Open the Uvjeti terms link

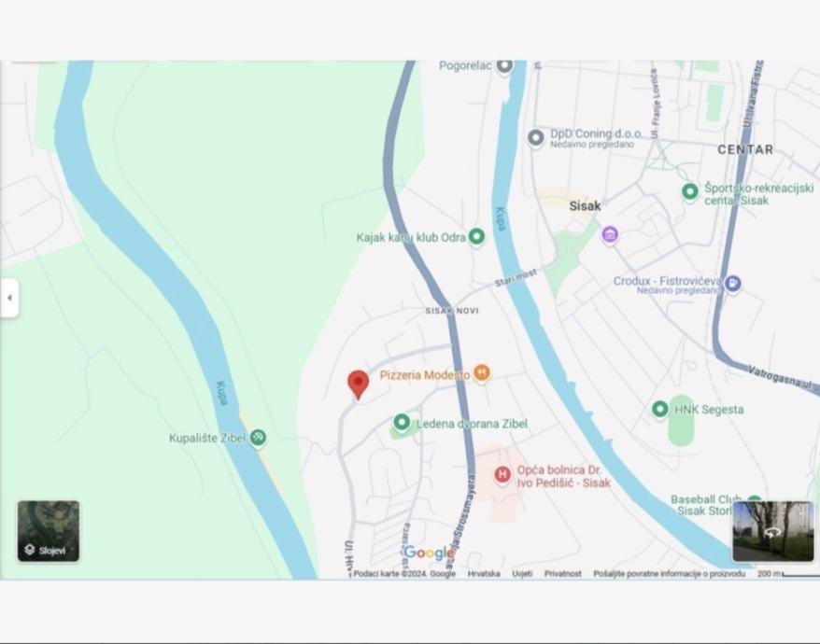[x=522, y=573]
